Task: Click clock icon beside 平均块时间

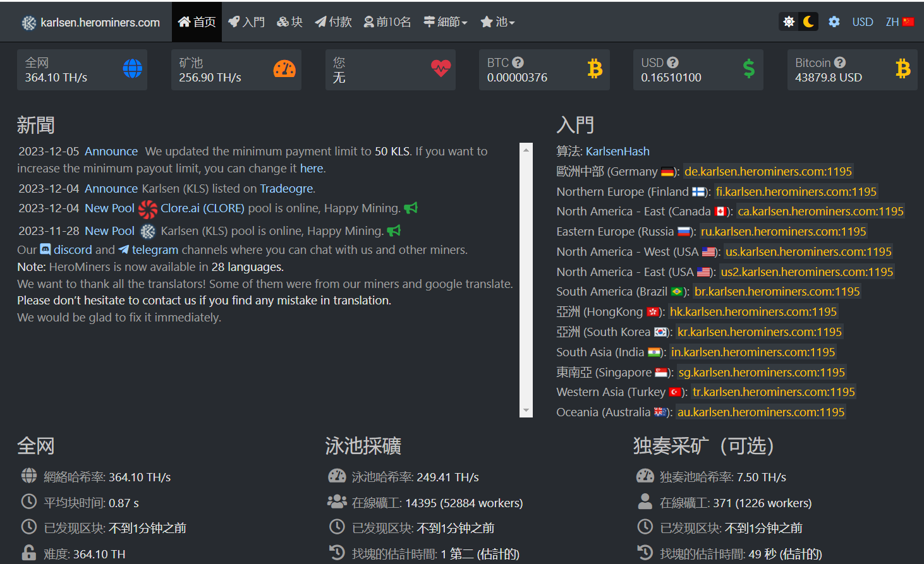Action: tap(29, 501)
